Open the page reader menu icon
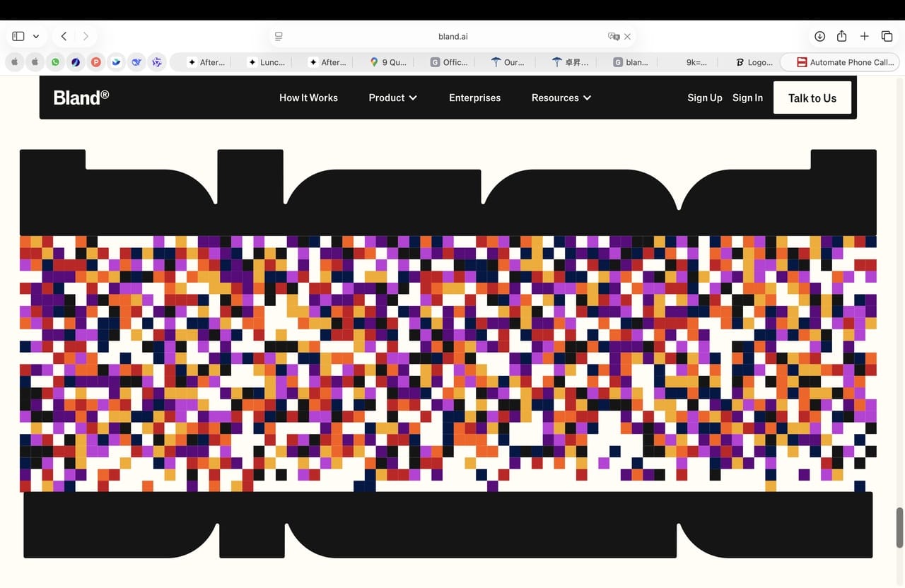The width and height of the screenshot is (905, 588). [279, 36]
